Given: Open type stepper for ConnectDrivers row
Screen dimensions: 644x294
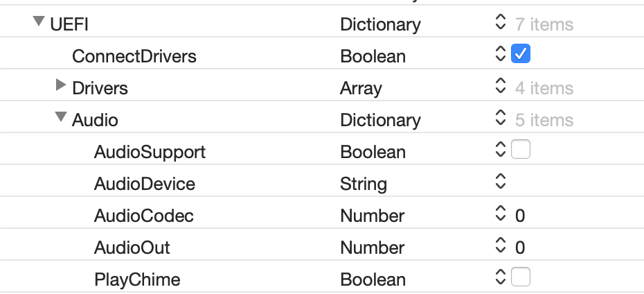Looking at the screenshot, I should [x=501, y=55].
